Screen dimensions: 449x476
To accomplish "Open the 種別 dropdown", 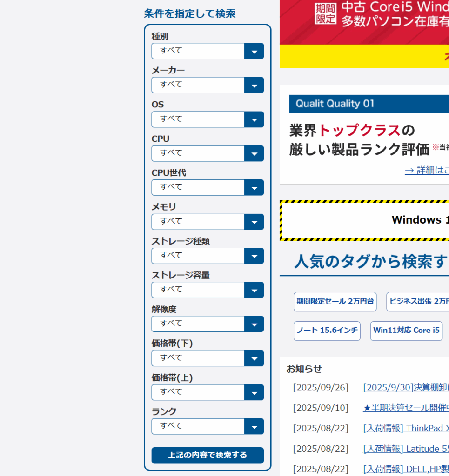I will (x=207, y=51).
